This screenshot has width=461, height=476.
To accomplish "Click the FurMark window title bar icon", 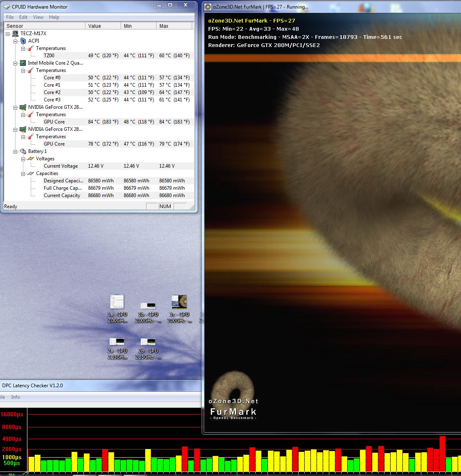I will click(208, 7).
